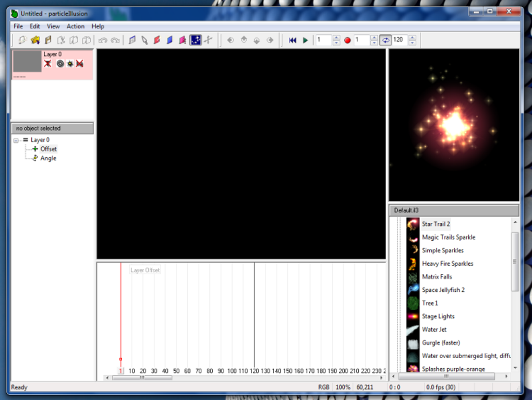This screenshot has height=400, width=532.
Task: Increase end frame 120 with up arrow
Action: pyautogui.click(x=412, y=38)
